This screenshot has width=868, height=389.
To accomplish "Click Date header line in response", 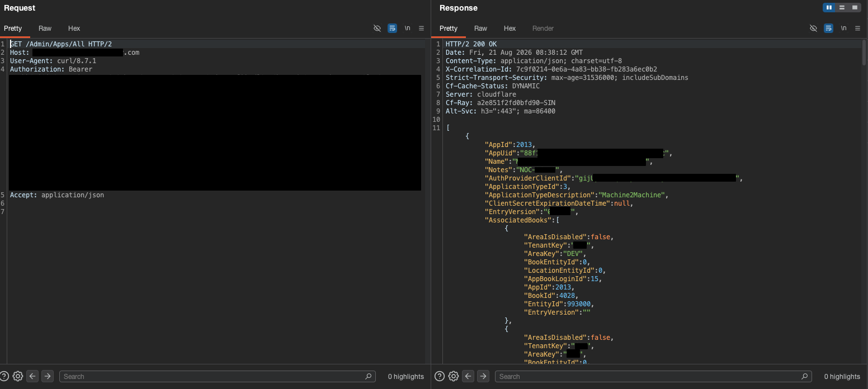I will [x=514, y=53].
